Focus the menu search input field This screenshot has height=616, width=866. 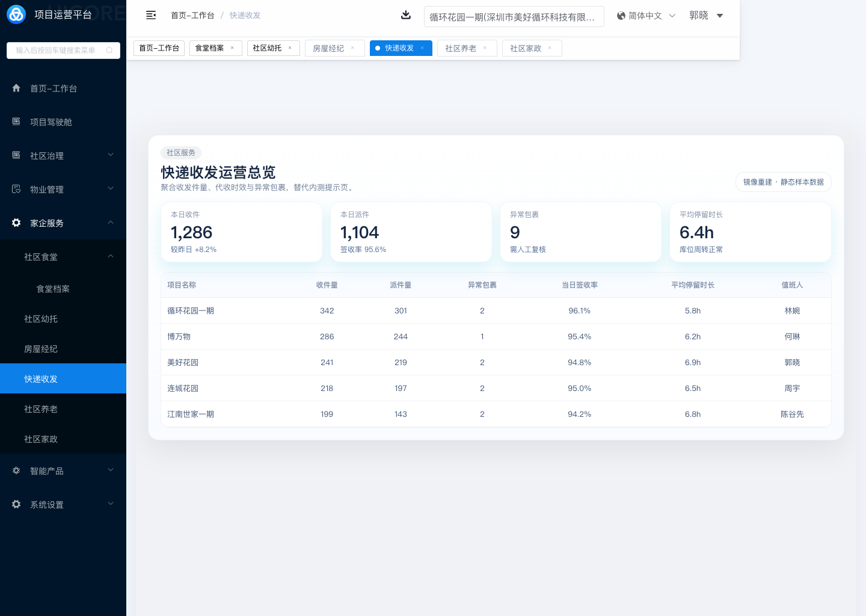[57, 51]
